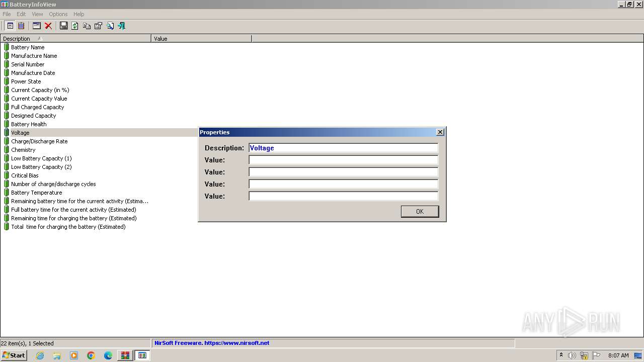Select the Charge/Discharge Rate row

(39, 141)
